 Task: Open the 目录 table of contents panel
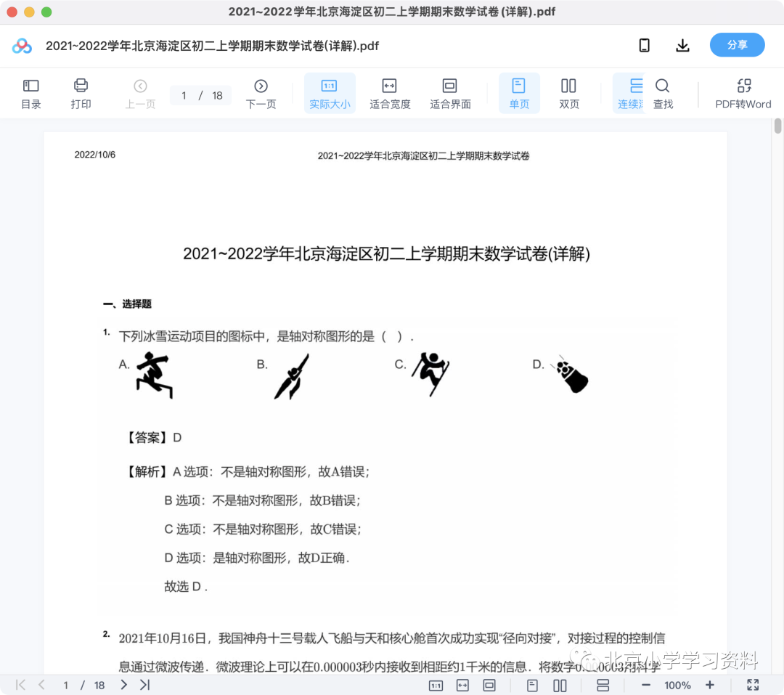click(31, 94)
